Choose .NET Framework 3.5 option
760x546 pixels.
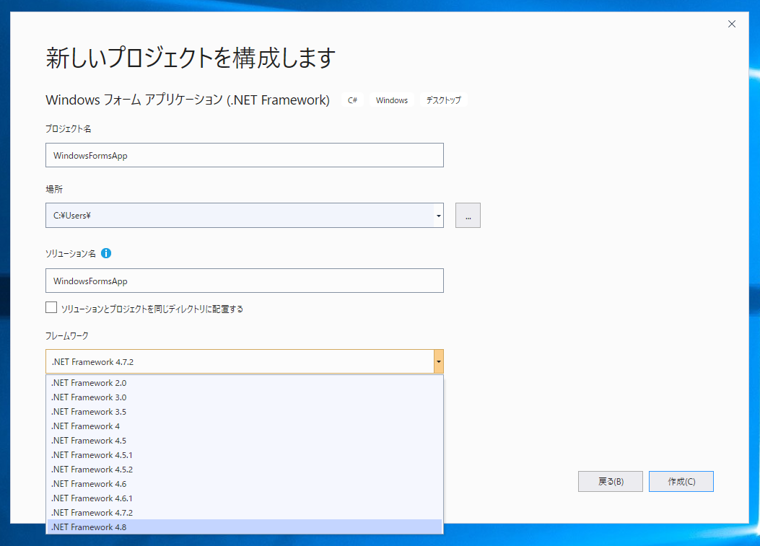tap(244, 412)
